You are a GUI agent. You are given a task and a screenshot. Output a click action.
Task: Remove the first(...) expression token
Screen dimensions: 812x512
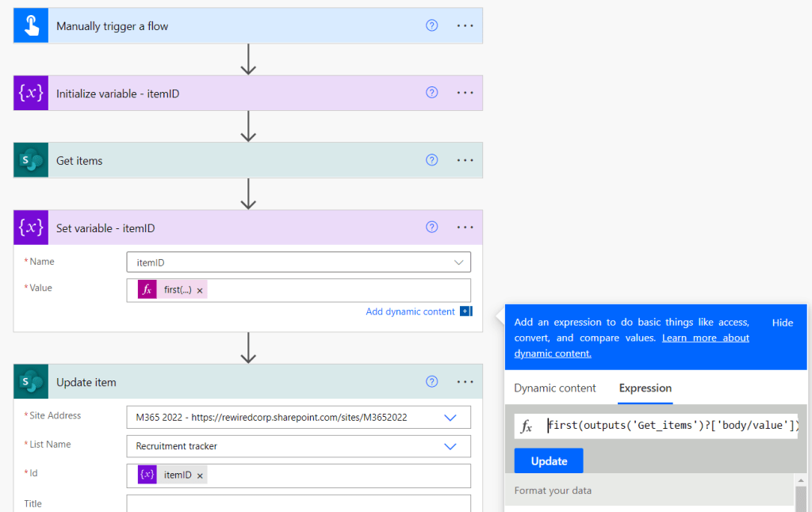coord(200,291)
